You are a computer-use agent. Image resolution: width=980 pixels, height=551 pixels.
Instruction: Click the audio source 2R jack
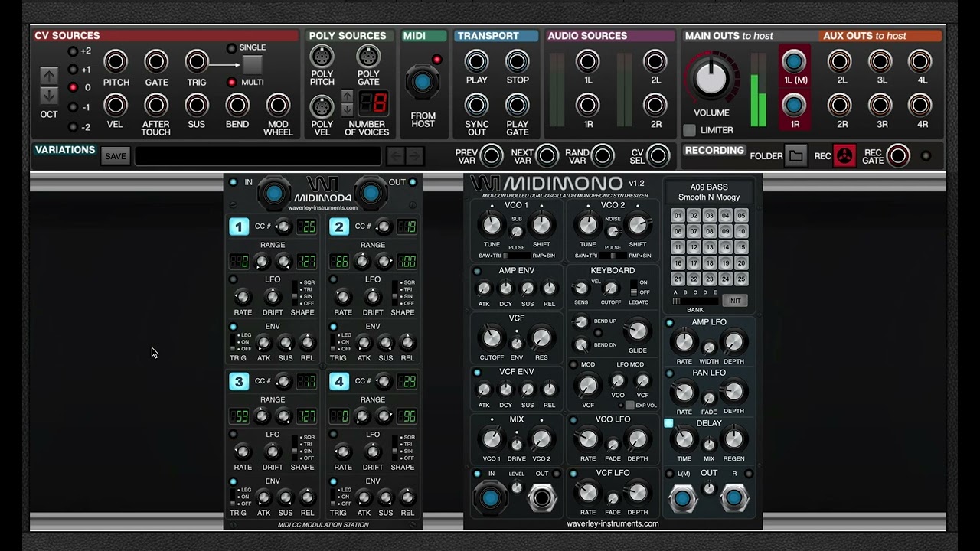[x=655, y=105]
